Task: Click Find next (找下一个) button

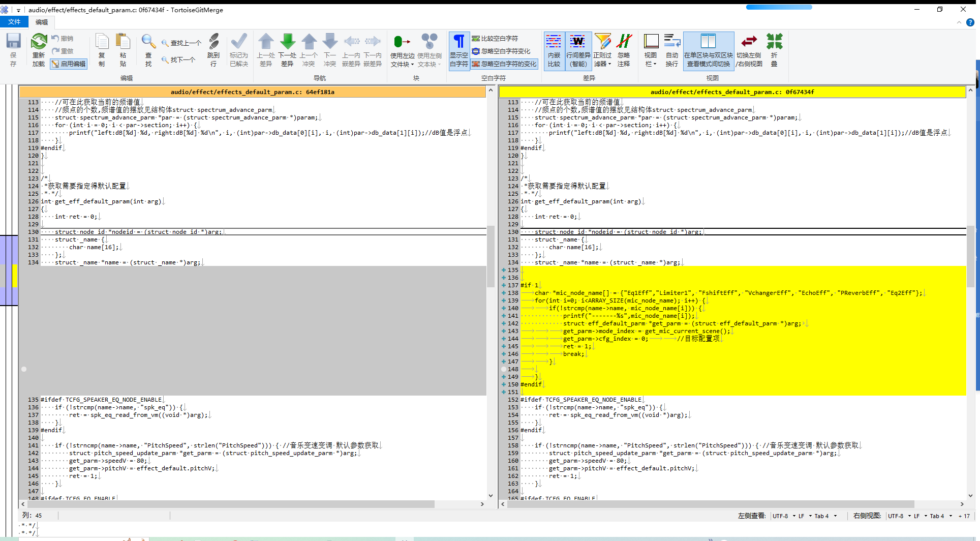Action: [178, 60]
